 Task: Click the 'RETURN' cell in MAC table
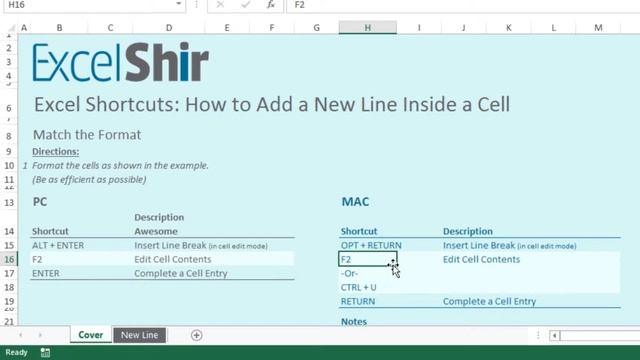tap(358, 301)
